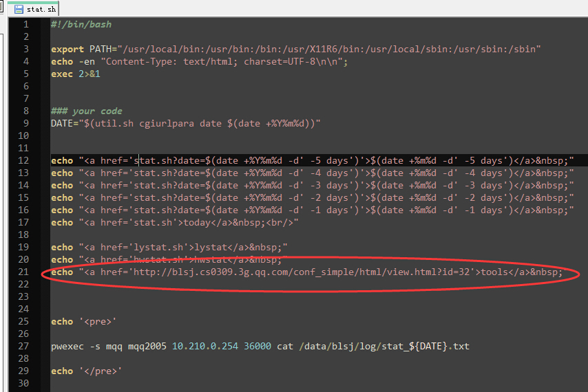Image resolution: width=588 pixels, height=392 pixels.
Task: Click the echo line with -2 days
Action: (x=313, y=197)
